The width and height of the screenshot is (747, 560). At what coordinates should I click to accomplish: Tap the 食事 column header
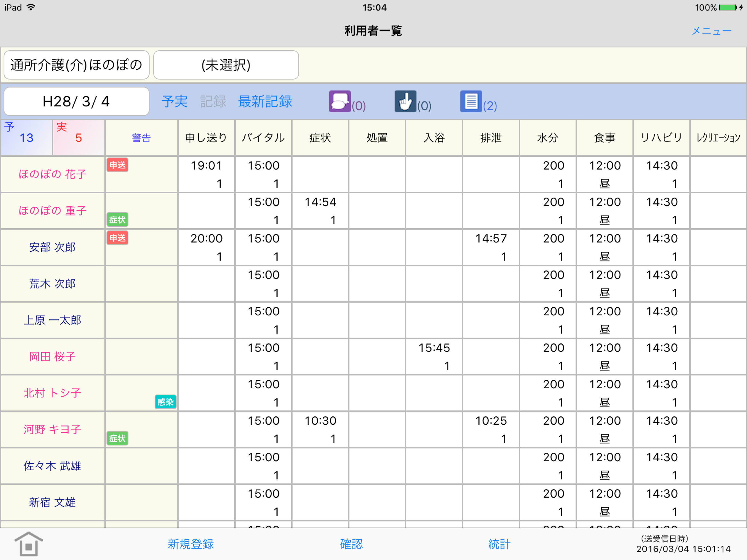(605, 138)
